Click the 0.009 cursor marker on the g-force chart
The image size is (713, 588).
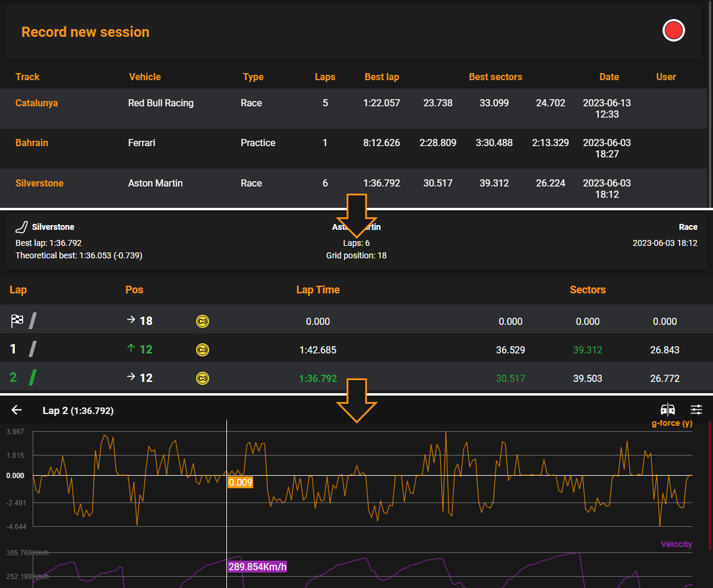(240, 482)
